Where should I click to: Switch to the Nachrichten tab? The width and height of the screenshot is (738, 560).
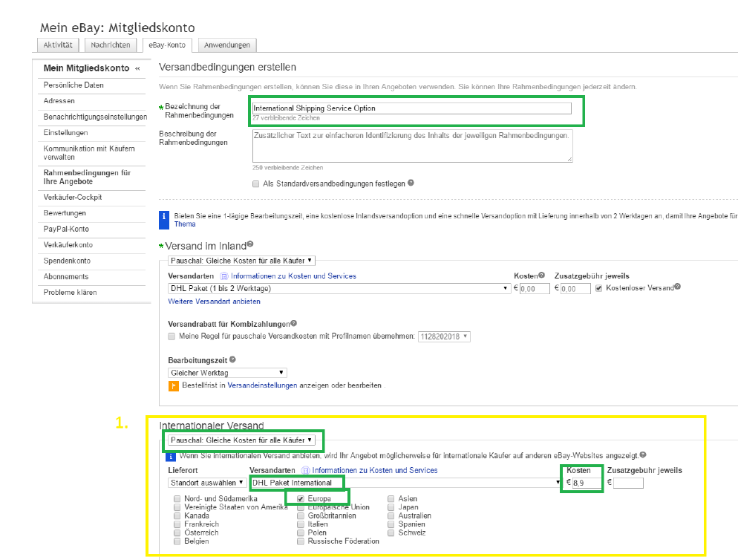click(110, 45)
